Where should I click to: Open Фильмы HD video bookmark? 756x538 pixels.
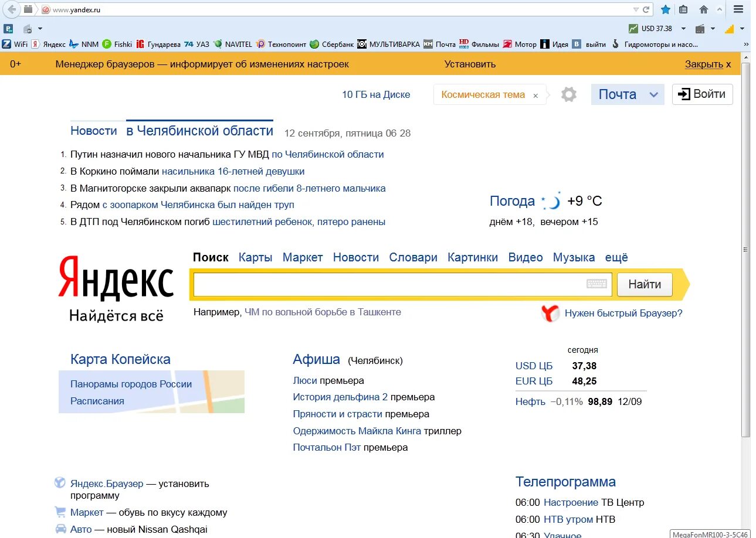click(x=479, y=44)
